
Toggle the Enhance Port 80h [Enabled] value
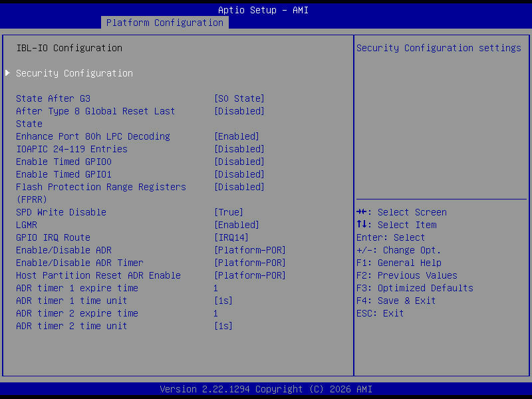pos(237,136)
